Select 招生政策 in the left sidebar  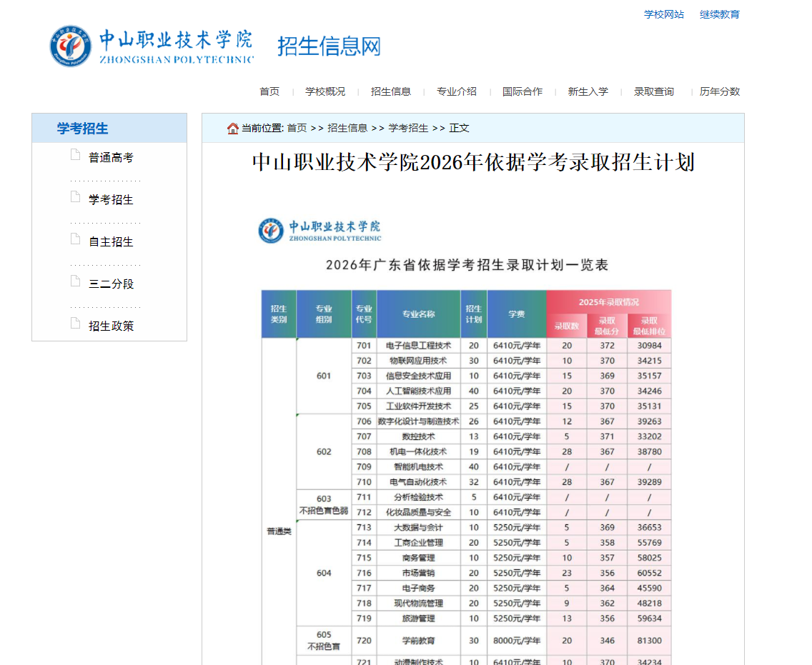coord(112,325)
